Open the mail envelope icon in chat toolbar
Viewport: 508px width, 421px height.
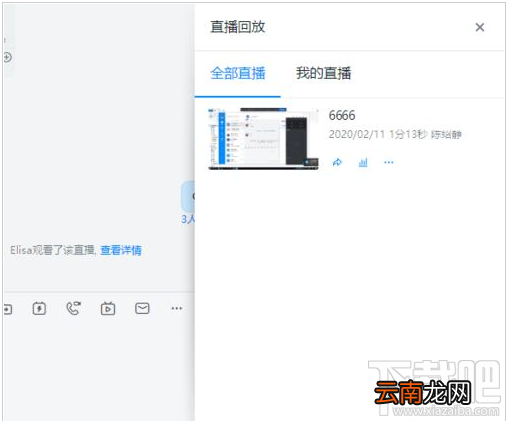coord(142,308)
